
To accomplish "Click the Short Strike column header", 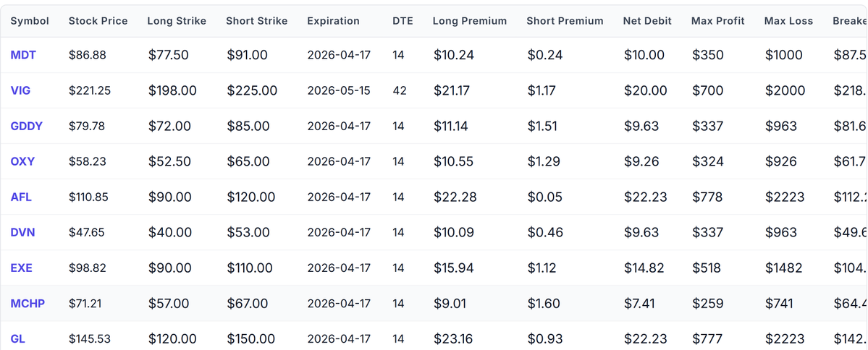I will (x=256, y=21).
